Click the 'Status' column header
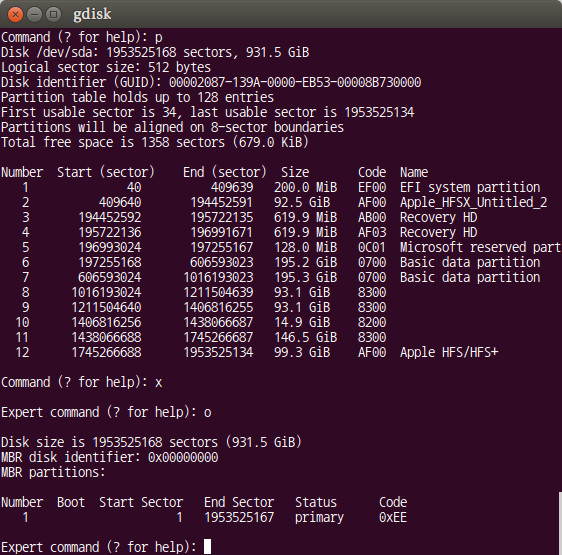The width and height of the screenshot is (562, 555). tap(316, 502)
